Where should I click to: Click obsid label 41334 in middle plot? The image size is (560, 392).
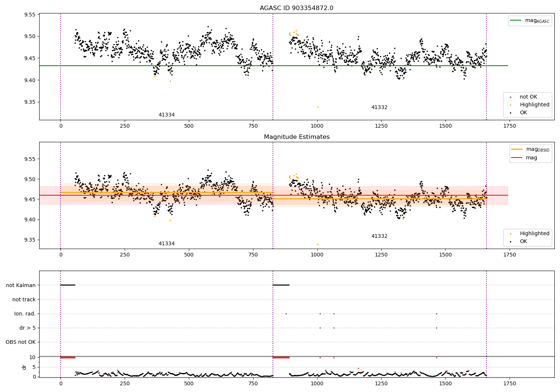pos(167,244)
